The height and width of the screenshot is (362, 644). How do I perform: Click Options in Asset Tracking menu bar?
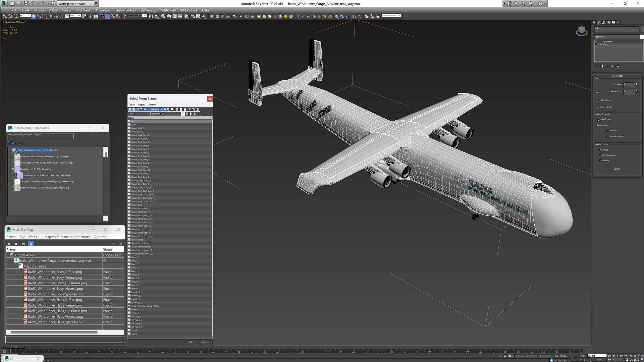100,237
